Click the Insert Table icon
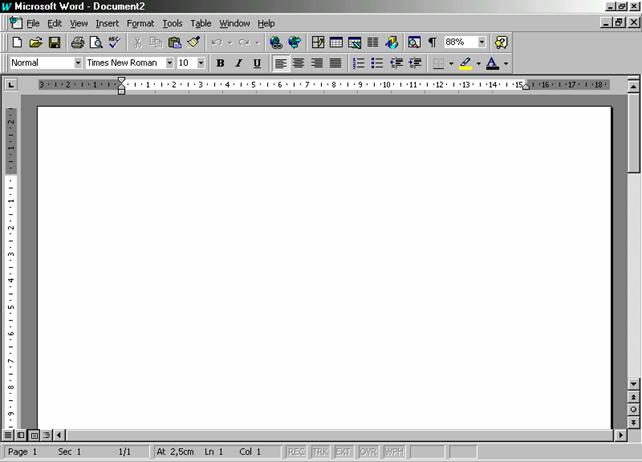This screenshot has width=642, height=462. [x=337, y=43]
